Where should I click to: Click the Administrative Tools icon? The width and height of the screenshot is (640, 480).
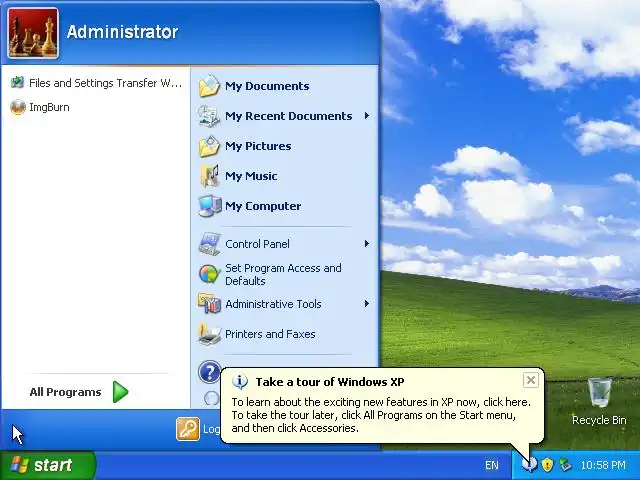pyautogui.click(x=209, y=304)
